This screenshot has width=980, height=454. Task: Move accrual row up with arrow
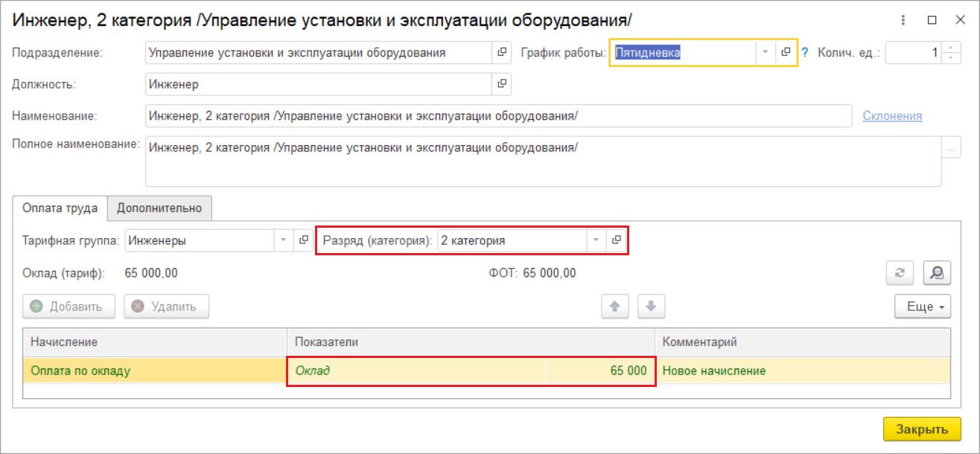(x=615, y=306)
